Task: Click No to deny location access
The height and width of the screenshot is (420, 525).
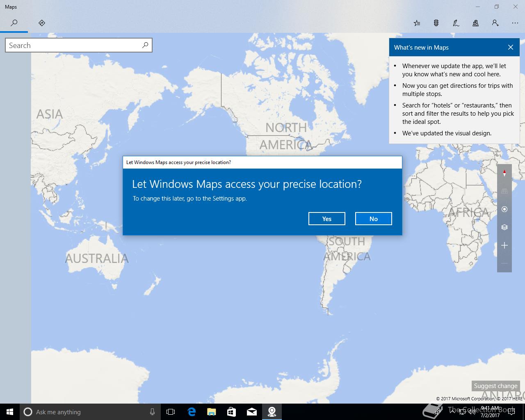Action: pos(374,219)
